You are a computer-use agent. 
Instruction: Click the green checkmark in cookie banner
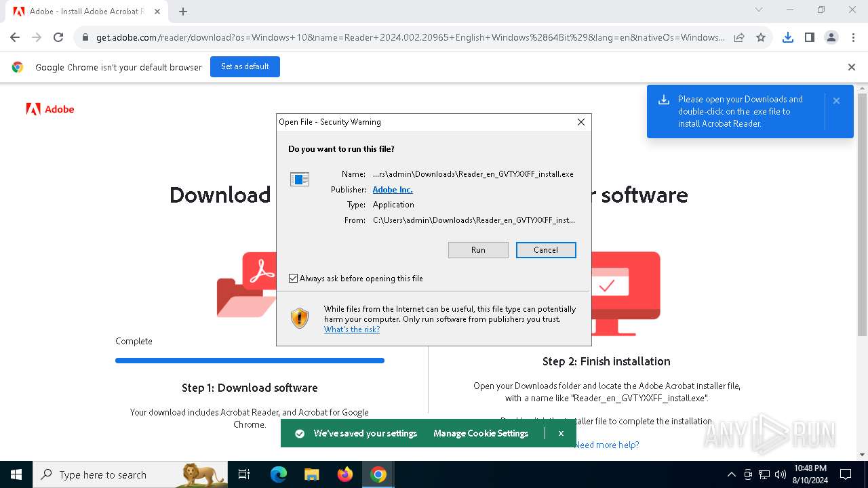pos(300,433)
